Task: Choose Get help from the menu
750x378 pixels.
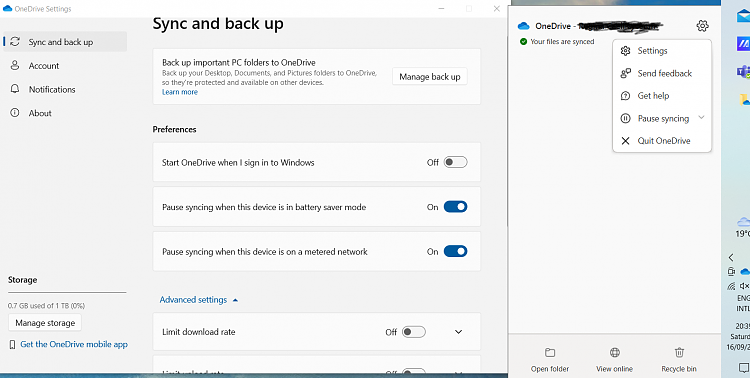Action: 662,96
